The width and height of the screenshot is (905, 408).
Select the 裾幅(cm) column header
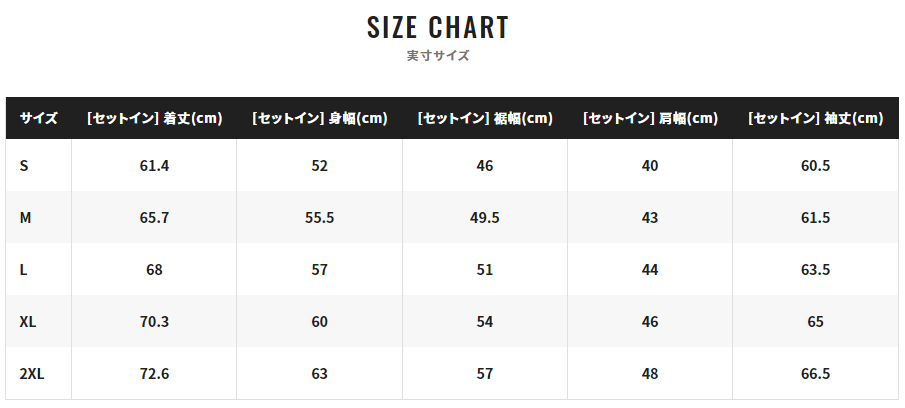click(485, 118)
